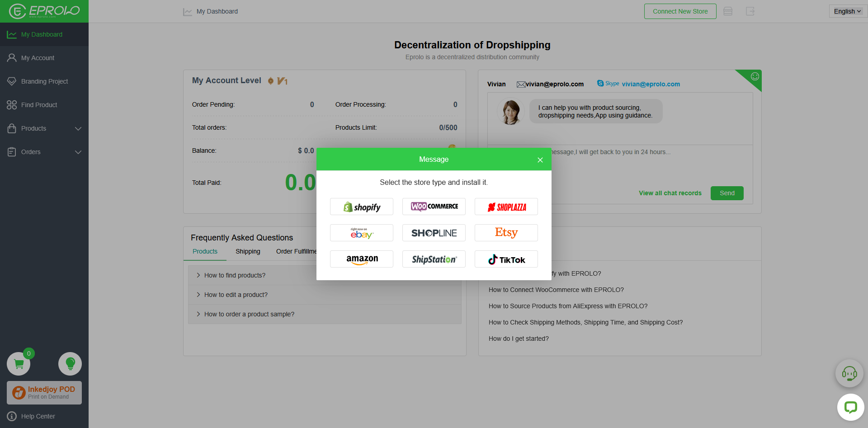Viewport: 868px width, 428px height.
Task: Open the shopping cart icon
Action: point(19,364)
